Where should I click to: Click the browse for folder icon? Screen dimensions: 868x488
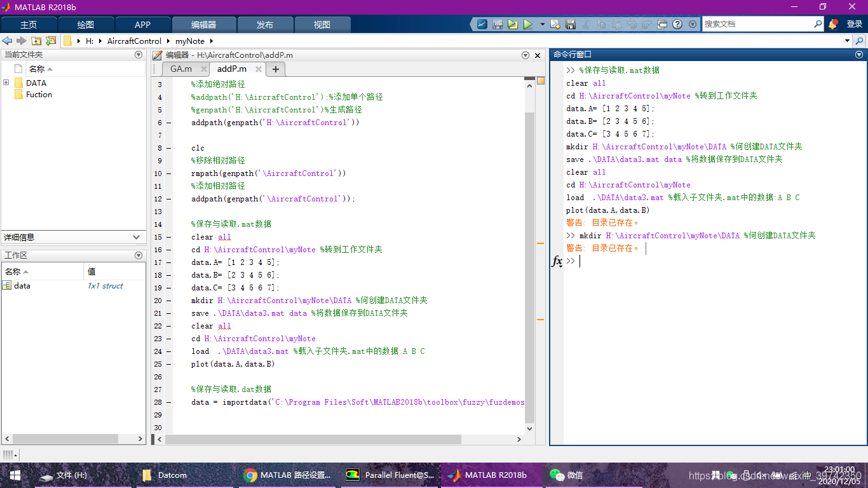tap(51, 41)
